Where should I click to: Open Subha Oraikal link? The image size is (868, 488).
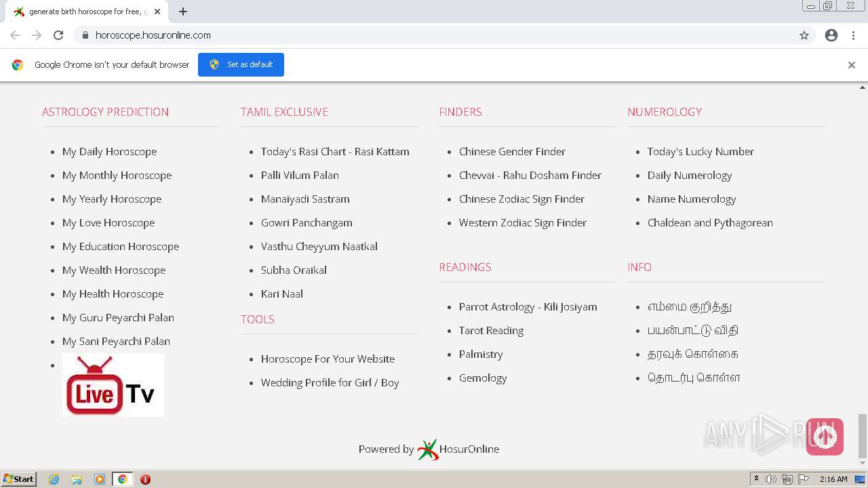pos(294,270)
